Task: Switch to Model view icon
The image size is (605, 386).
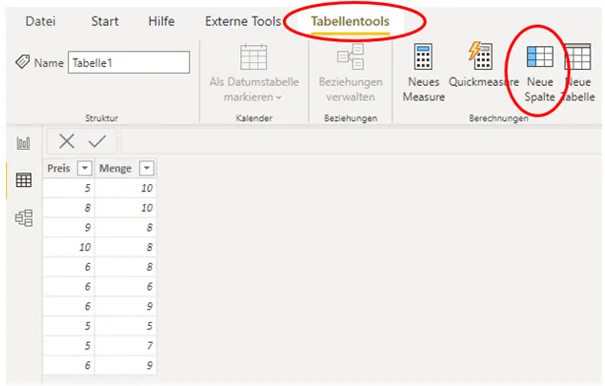Action: [x=24, y=218]
